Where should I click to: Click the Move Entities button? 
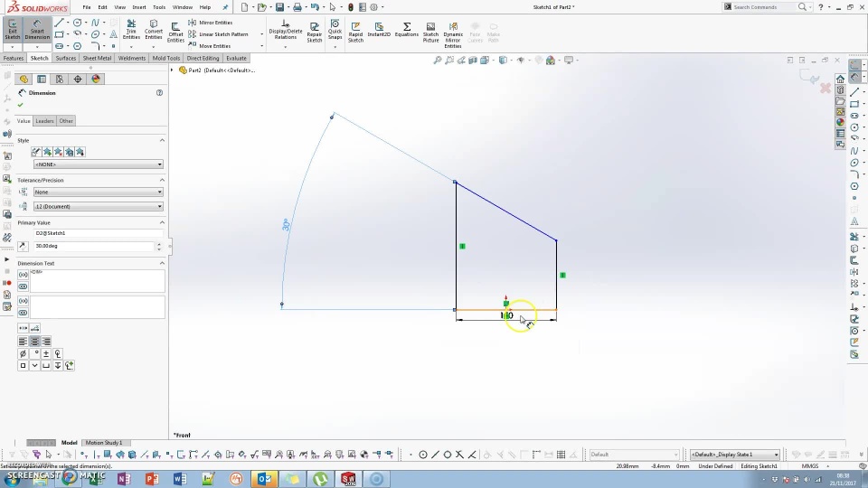209,46
